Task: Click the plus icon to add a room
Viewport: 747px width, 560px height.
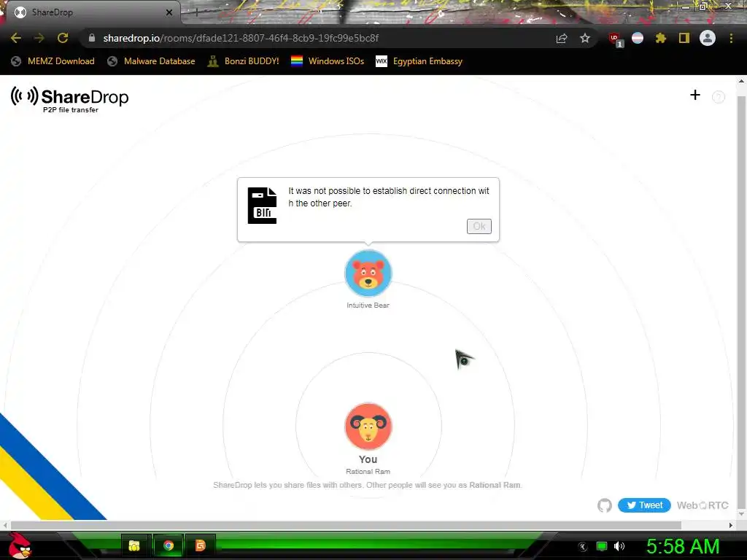Action: coord(695,96)
